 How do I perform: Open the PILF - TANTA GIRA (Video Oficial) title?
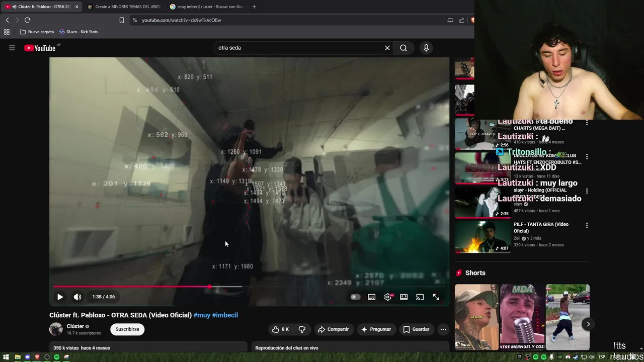tap(541, 228)
